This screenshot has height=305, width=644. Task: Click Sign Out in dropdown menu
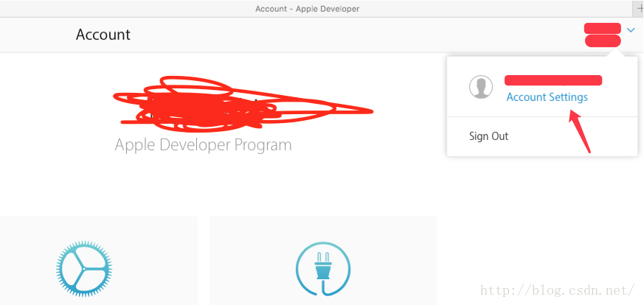click(x=489, y=136)
